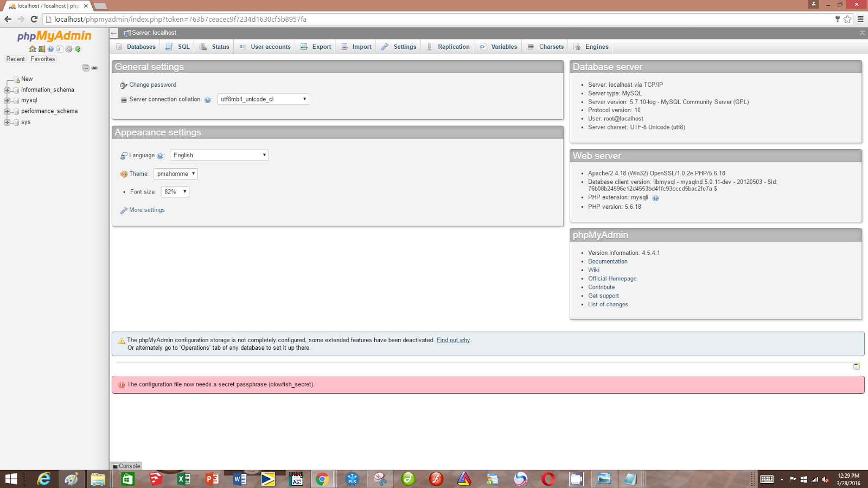Open the Font size dropdown

[x=175, y=192]
